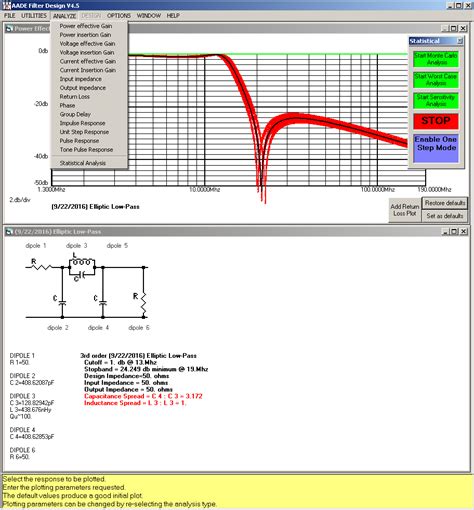Viewport: 474px width, 510px height.
Task: Start Monte Carlo Analysis
Action: pos(436,59)
